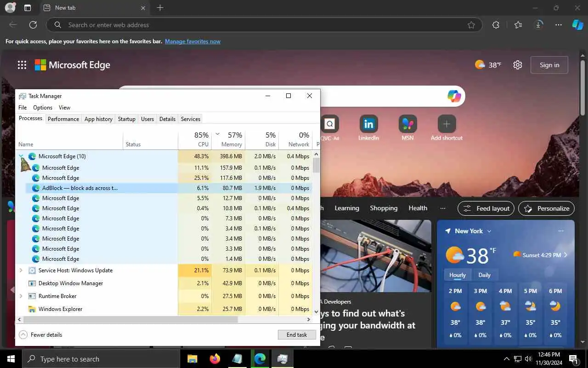Image resolution: width=588 pixels, height=368 pixels.
Task: Click the Personalize button
Action: [x=546, y=208]
